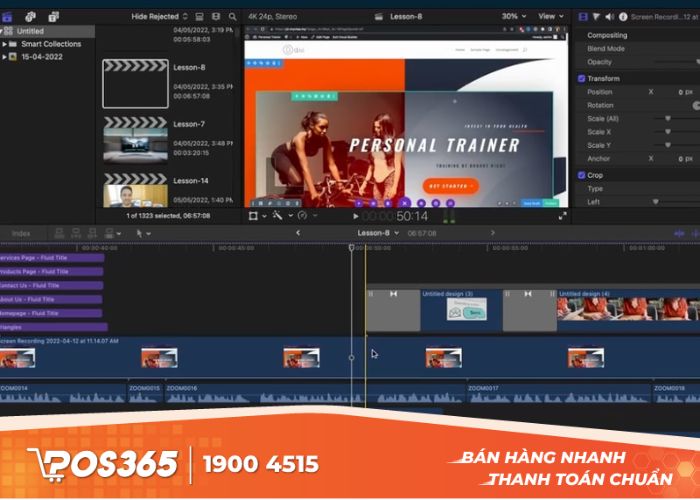Image resolution: width=700 pixels, height=500 pixels.
Task: Select Untitled design (3) timeline clip
Action: click(x=462, y=310)
